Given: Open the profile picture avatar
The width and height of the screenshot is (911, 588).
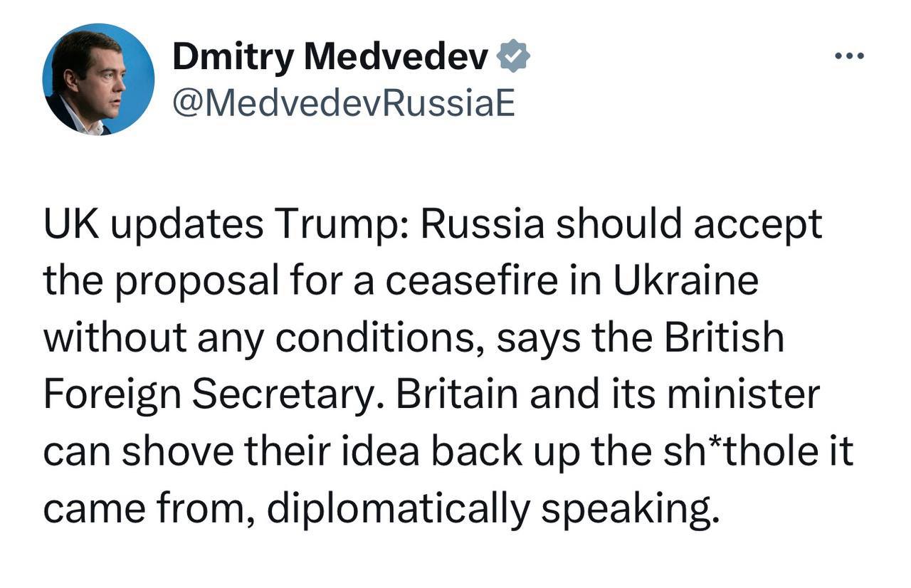Looking at the screenshot, I should coord(98,80).
